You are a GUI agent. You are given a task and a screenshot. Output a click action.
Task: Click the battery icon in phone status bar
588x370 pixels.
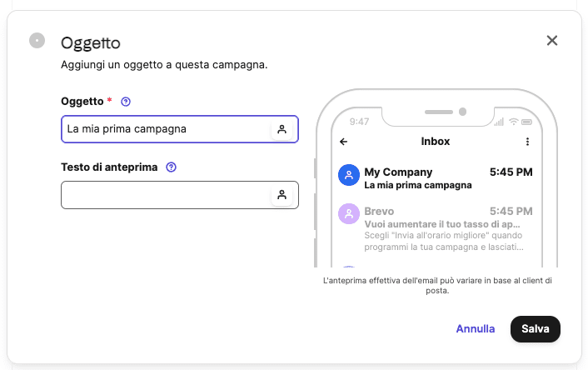pos(526,122)
